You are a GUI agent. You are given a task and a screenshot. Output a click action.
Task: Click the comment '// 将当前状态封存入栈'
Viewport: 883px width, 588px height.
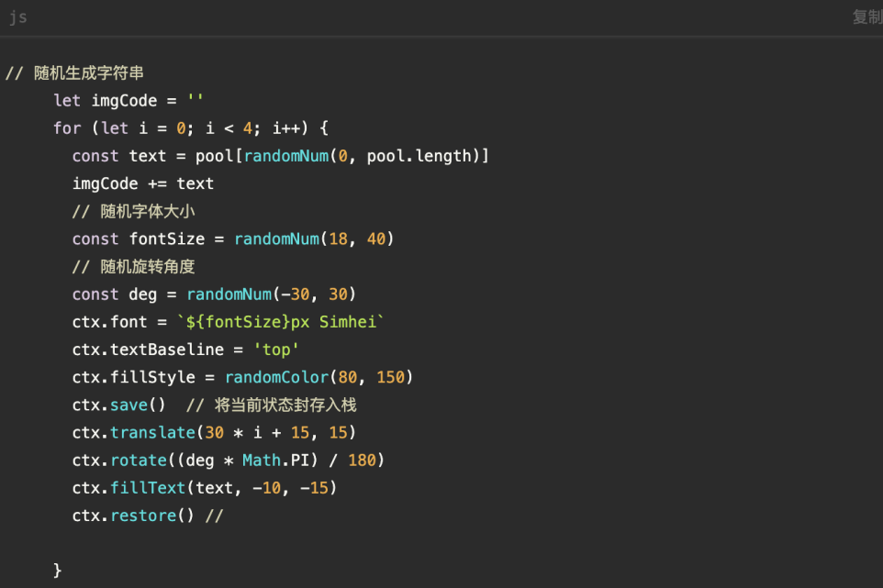(x=272, y=405)
